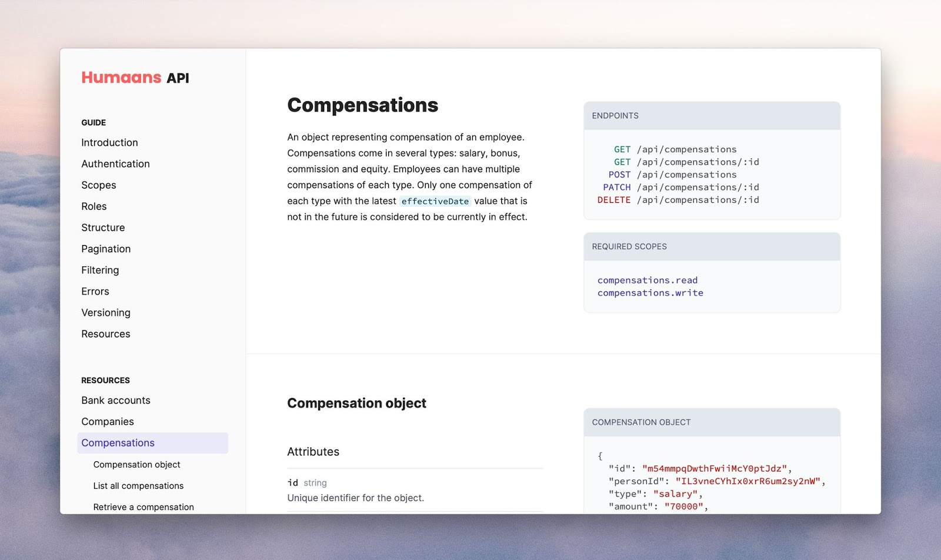Open the Compensation object subsection
941x560 pixels.
136,464
